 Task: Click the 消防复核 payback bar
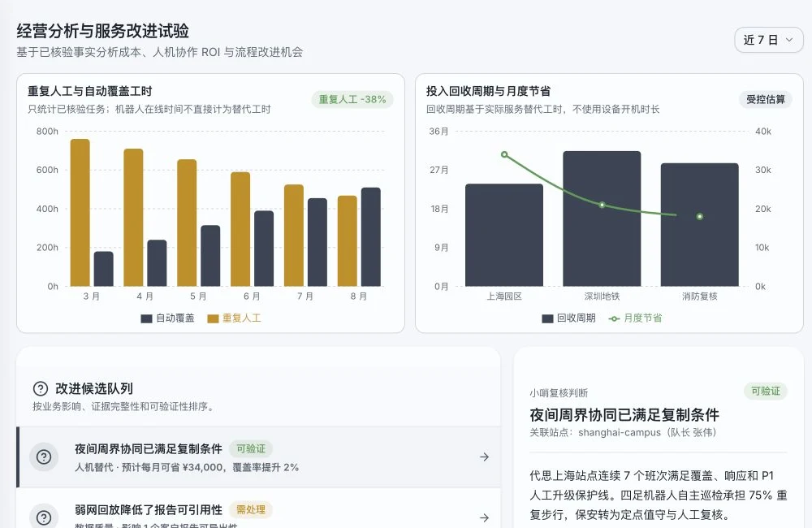point(700,225)
